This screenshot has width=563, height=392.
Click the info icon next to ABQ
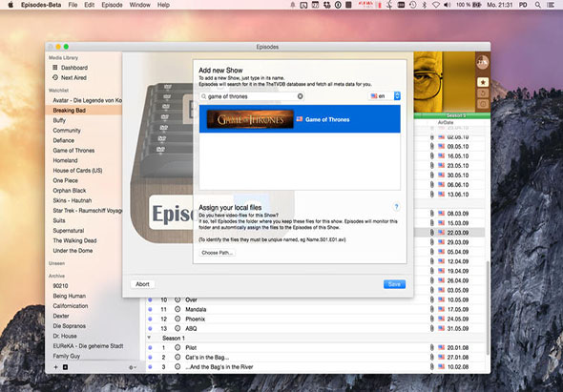click(177, 328)
